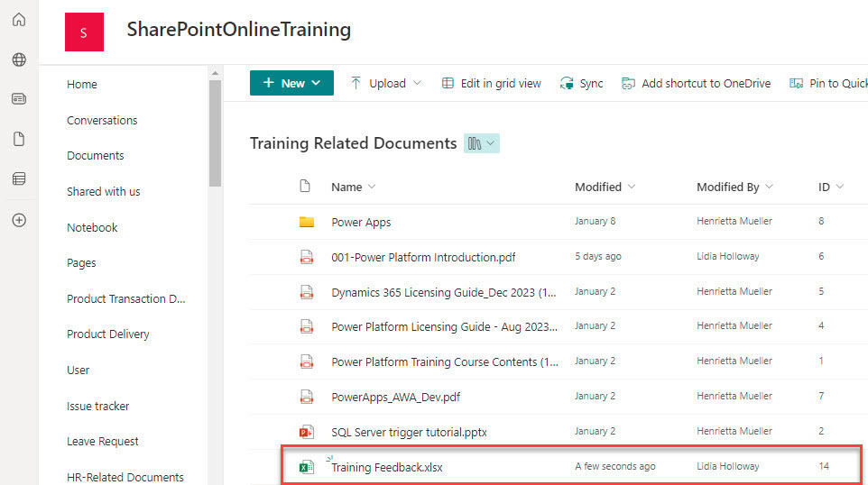Click the navigation scrollbar up arrow
Image resolution: width=868 pixels, height=485 pixels.
coord(215,73)
